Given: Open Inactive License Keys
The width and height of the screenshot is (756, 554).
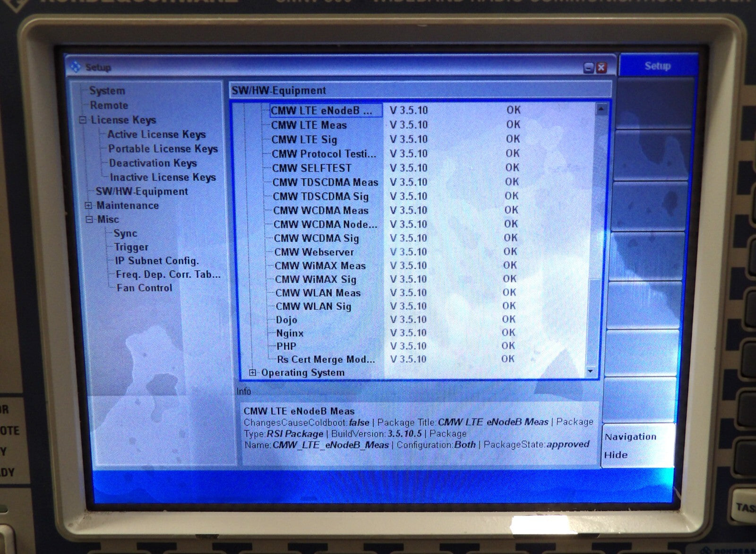Looking at the screenshot, I should point(163,177).
